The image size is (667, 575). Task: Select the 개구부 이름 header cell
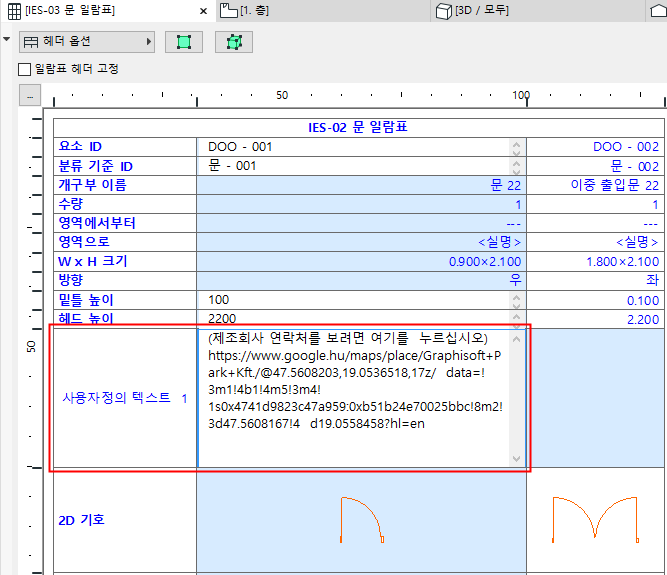pyautogui.click(x=125, y=185)
